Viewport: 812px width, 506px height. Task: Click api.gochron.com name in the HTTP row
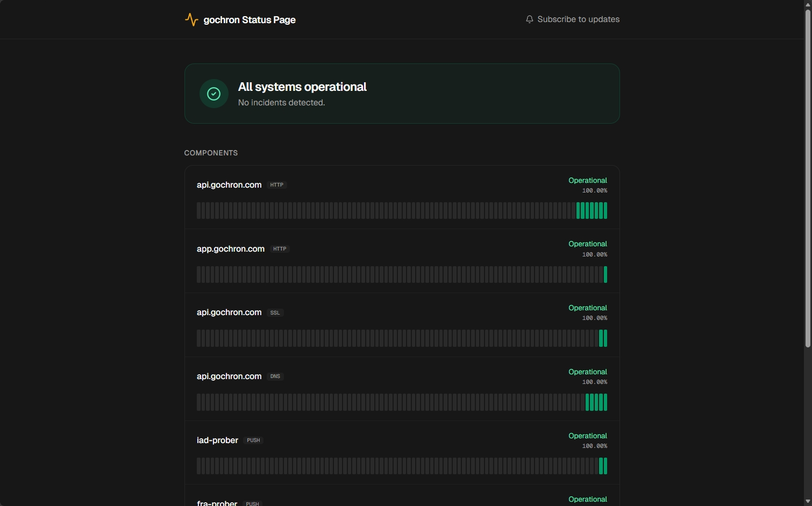[229, 185]
